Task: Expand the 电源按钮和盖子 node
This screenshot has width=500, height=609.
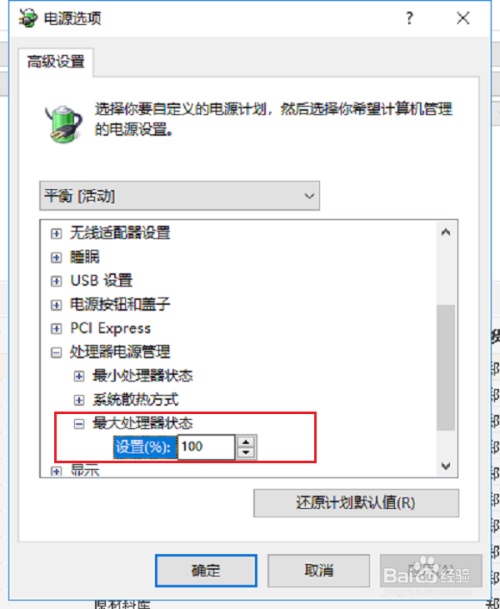Action: click(x=57, y=304)
